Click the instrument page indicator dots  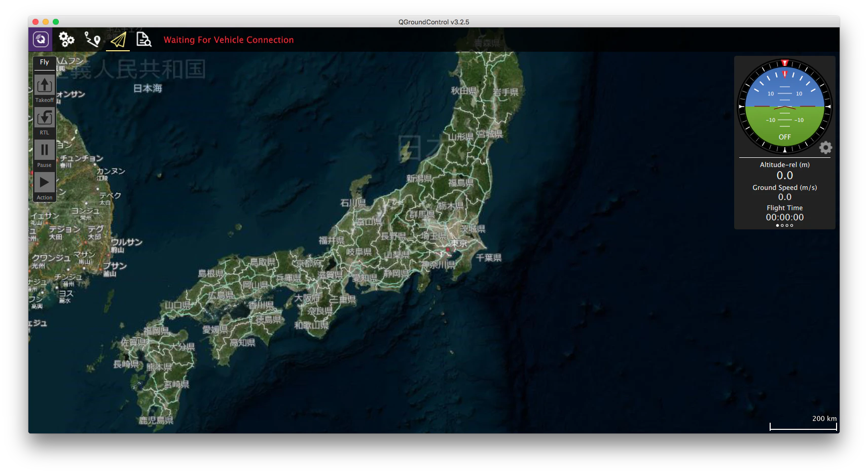tap(785, 225)
